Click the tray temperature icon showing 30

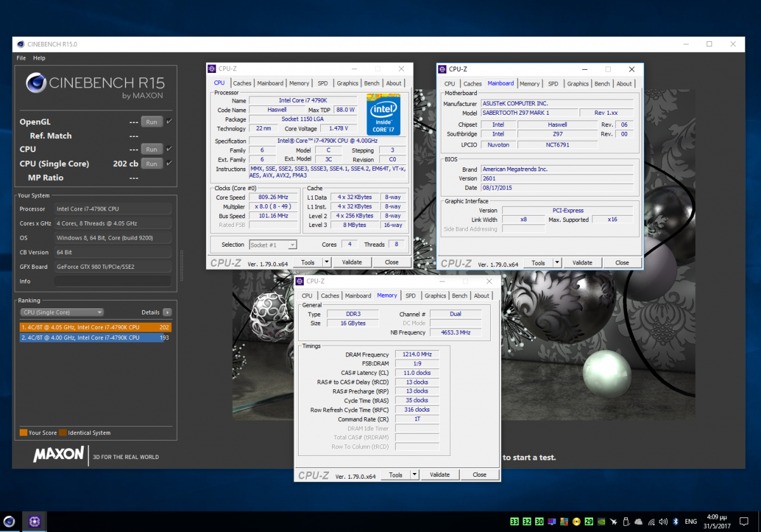coord(539,521)
